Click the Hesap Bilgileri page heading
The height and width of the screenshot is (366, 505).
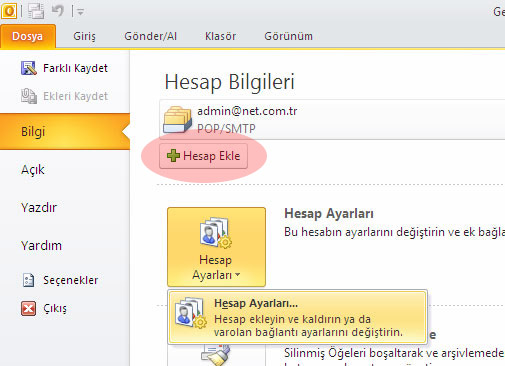[x=230, y=82]
